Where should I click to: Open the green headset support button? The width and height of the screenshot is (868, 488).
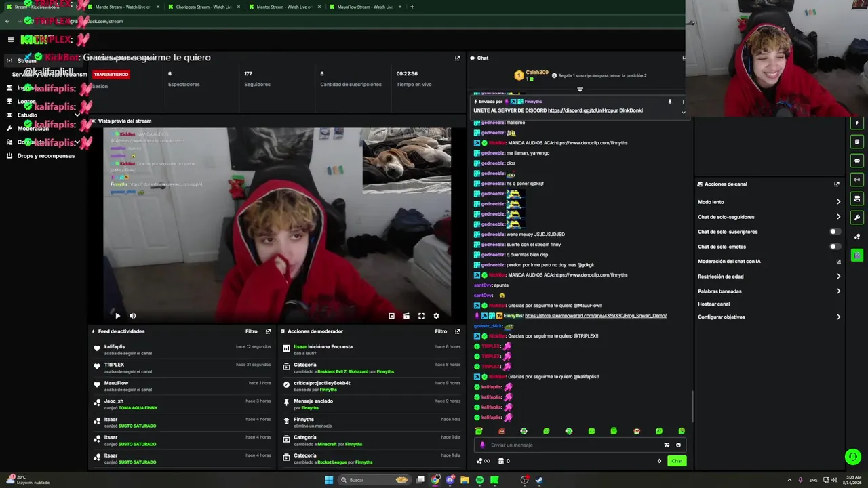(853, 457)
